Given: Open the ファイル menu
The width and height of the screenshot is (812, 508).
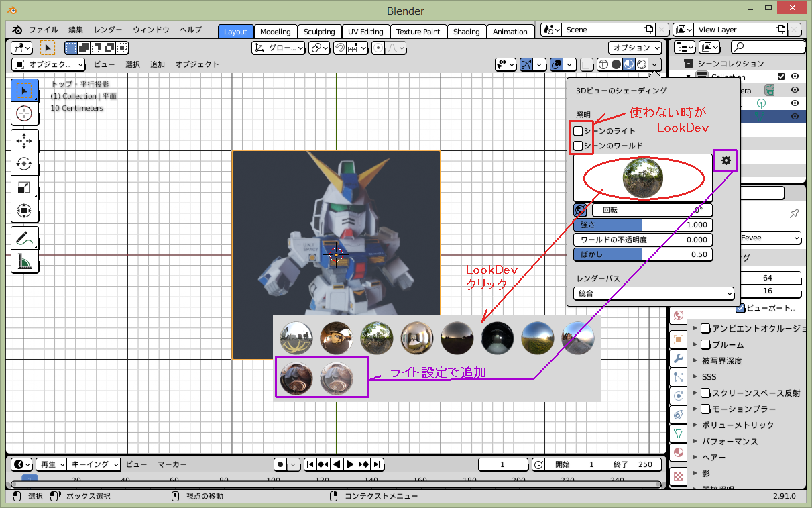Looking at the screenshot, I should [44, 30].
